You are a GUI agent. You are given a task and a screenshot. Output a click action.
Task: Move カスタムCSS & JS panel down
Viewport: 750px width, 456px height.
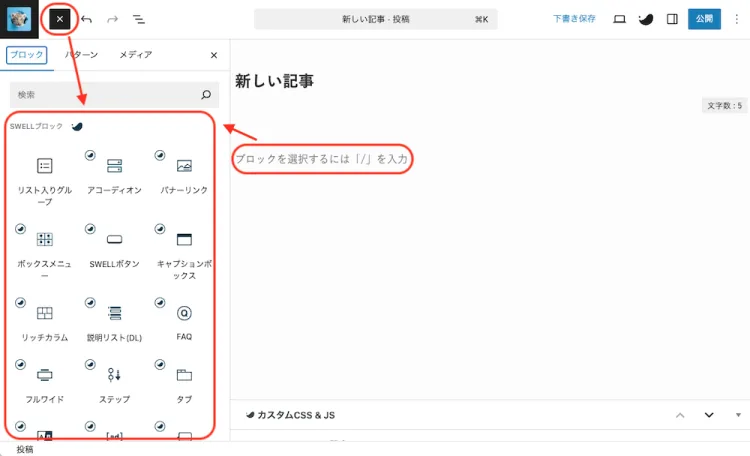709,415
